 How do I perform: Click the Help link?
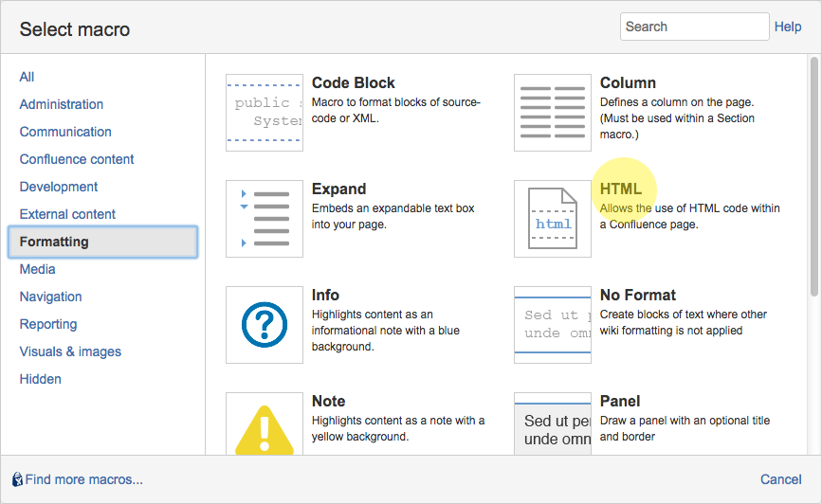788,27
